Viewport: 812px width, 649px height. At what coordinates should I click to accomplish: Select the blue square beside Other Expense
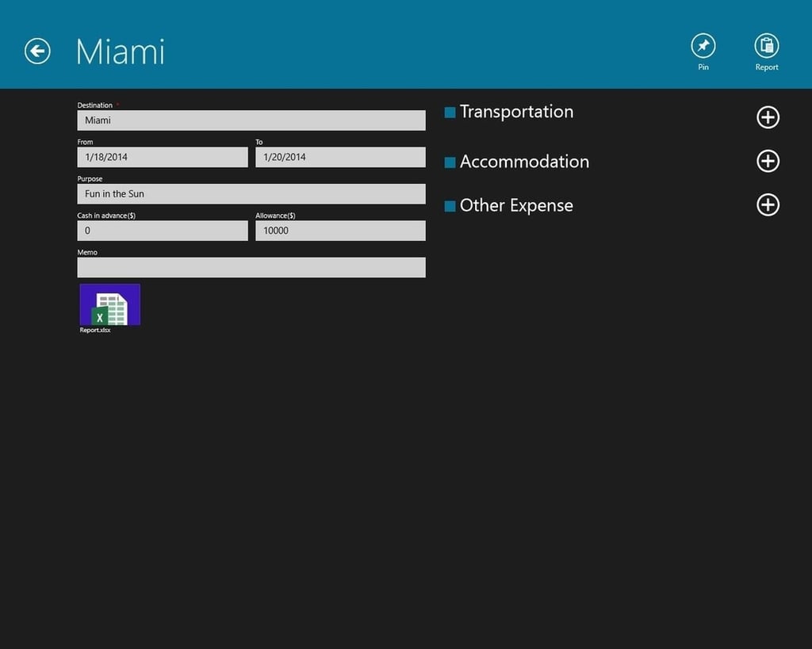click(450, 207)
